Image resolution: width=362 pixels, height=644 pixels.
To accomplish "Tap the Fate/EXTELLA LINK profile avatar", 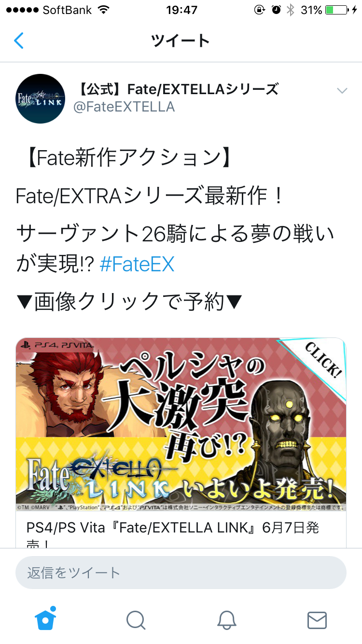I will tap(40, 98).
